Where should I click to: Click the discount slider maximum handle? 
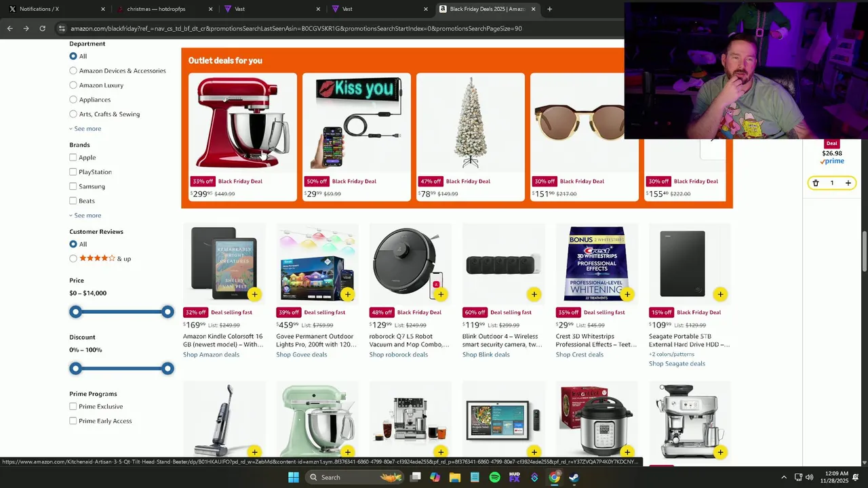click(167, 368)
